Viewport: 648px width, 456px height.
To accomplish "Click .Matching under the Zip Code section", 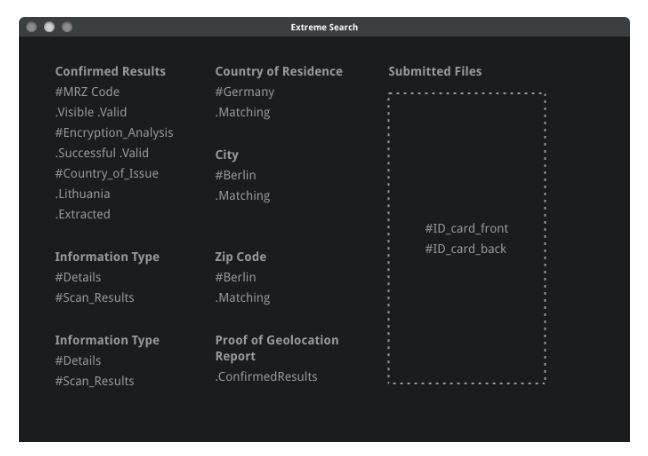I will pyautogui.click(x=242, y=297).
